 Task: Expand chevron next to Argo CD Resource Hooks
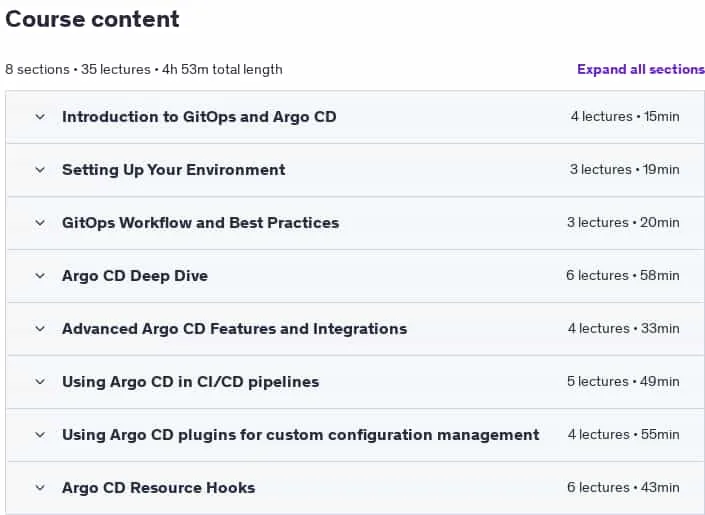40,488
